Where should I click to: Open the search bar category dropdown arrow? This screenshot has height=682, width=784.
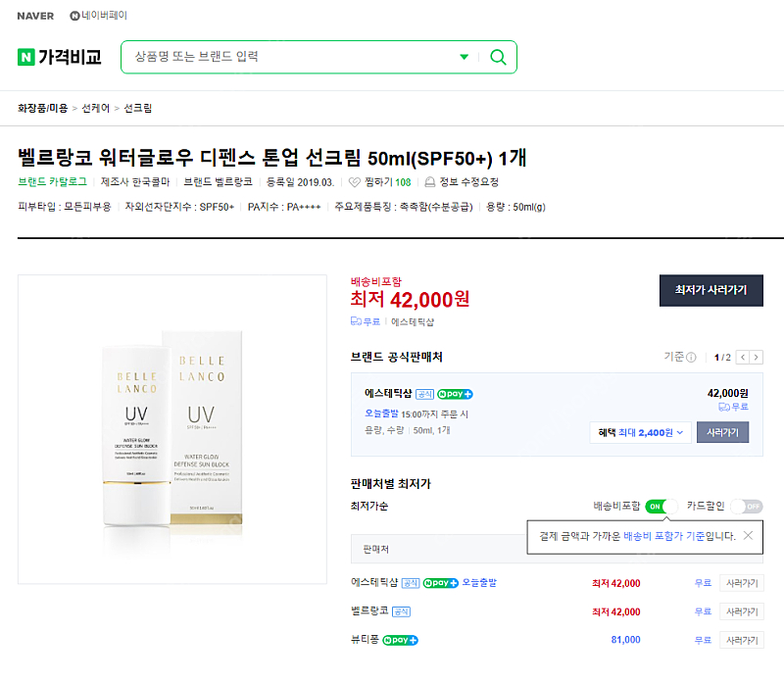tap(465, 57)
